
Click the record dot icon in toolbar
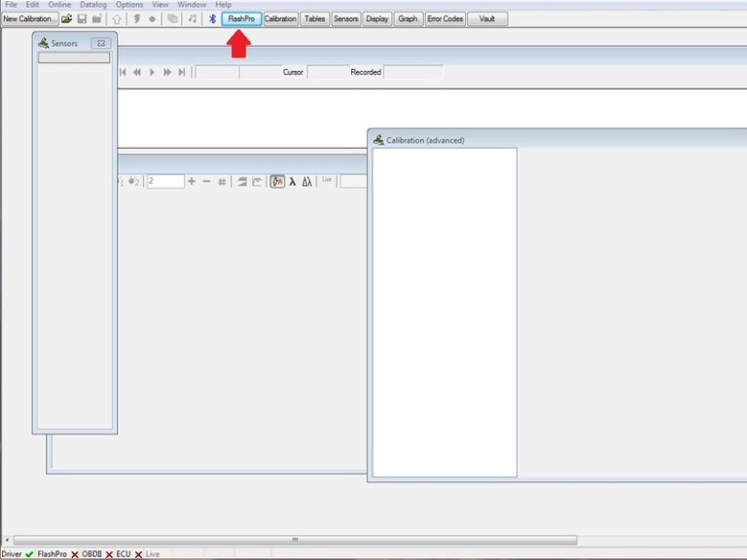pyautogui.click(x=152, y=19)
